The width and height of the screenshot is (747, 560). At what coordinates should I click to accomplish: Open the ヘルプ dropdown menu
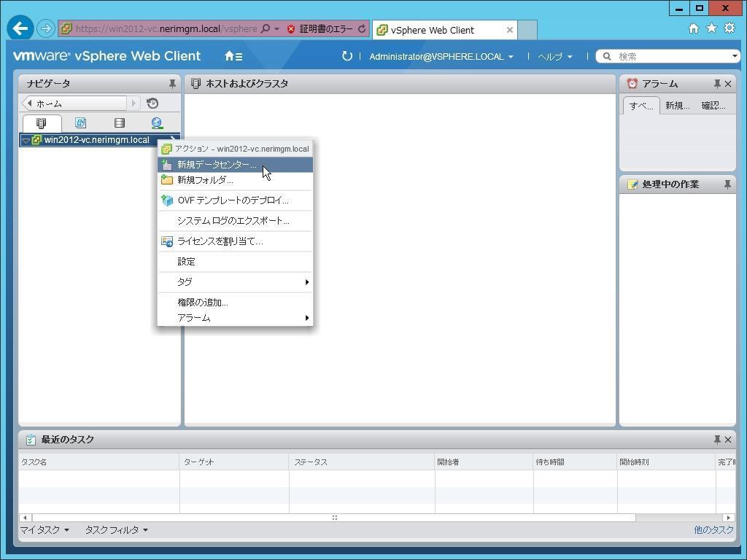(555, 57)
